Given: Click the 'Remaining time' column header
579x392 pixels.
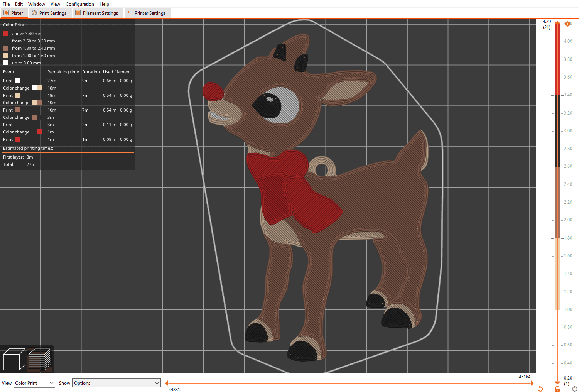Looking at the screenshot, I should point(63,72).
